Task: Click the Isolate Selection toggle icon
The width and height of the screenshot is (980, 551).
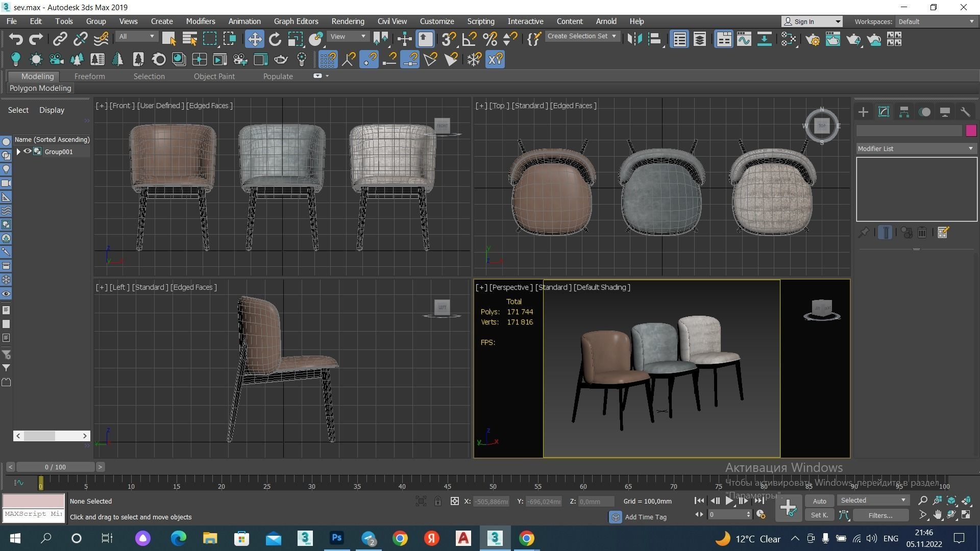Action: pos(421,502)
